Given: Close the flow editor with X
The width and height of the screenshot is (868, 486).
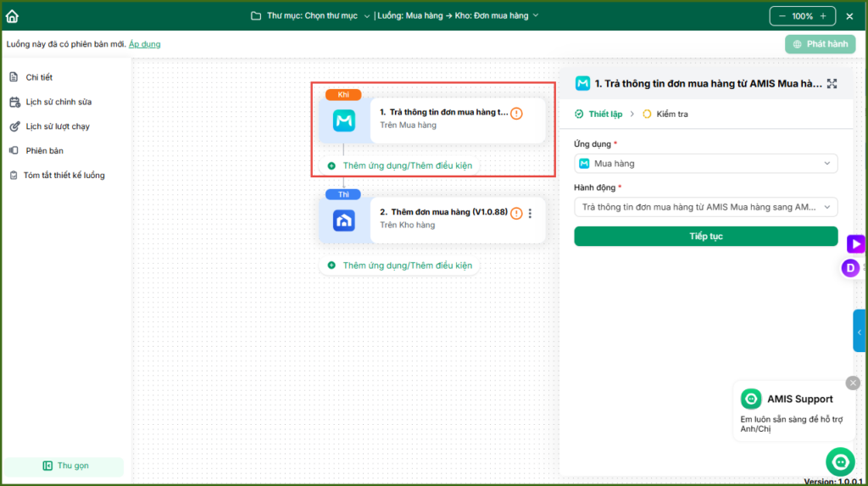Looking at the screenshot, I should [x=849, y=16].
